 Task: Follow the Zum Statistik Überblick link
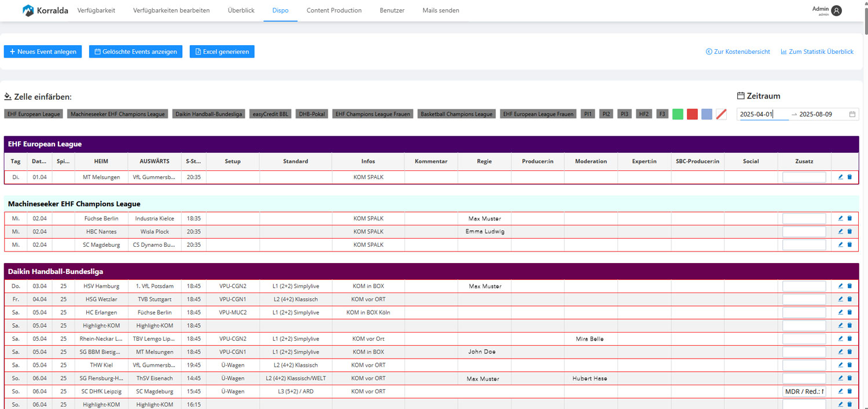[x=817, y=52]
